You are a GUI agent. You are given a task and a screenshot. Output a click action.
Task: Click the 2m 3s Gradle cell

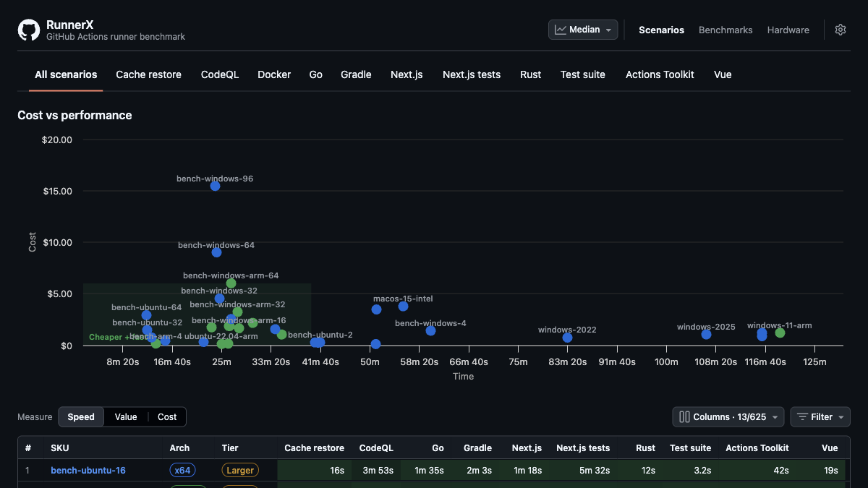(475, 471)
